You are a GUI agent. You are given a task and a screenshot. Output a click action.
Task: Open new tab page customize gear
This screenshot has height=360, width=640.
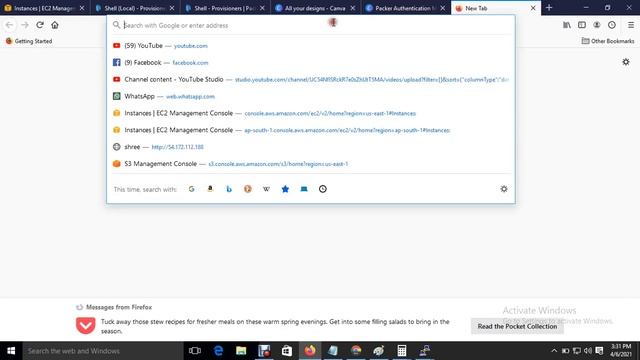[626, 62]
